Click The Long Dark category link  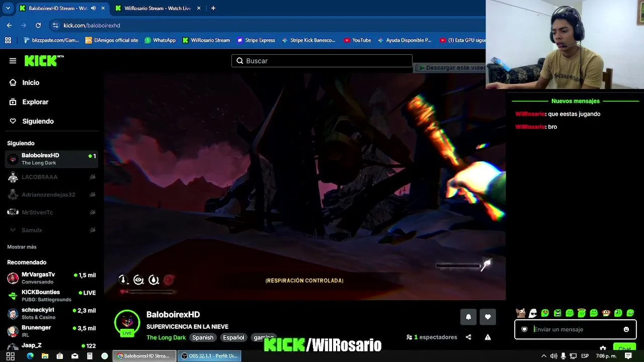pyautogui.click(x=166, y=337)
